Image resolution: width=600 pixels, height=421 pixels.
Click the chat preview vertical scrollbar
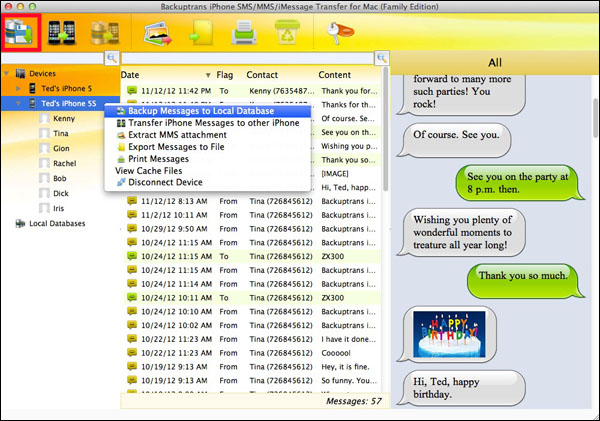[595, 118]
